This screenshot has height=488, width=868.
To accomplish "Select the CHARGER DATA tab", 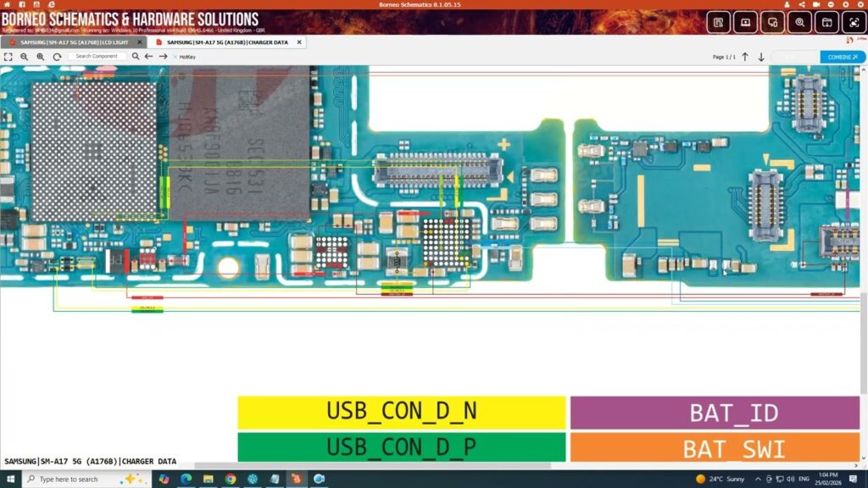I will pos(227,42).
